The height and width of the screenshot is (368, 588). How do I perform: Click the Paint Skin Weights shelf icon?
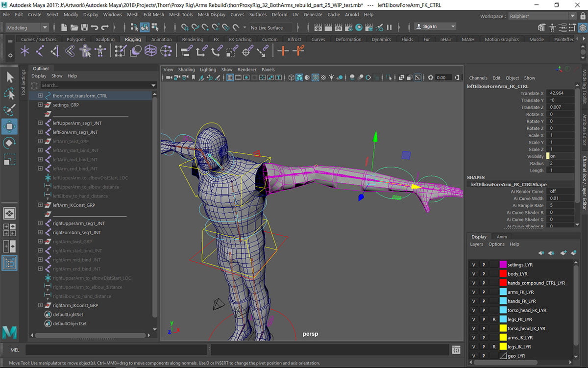coord(120,50)
